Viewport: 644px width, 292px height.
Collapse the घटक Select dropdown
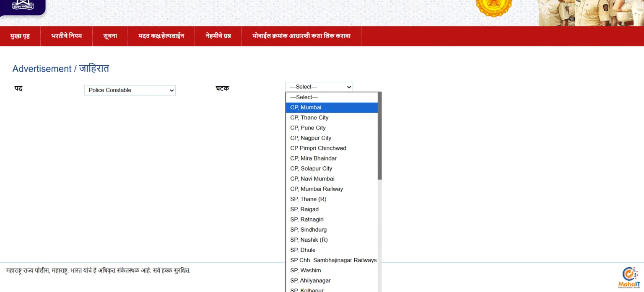click(x=319, y=87)
